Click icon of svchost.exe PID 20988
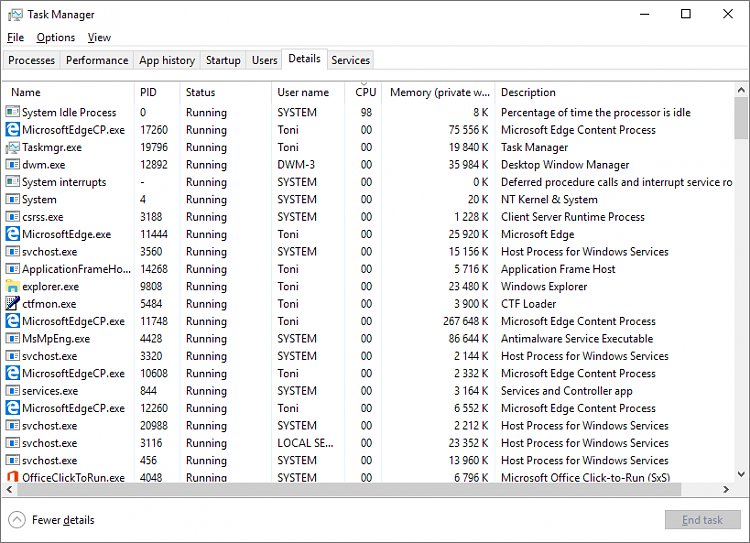Image resolution: width=750 pixels, height=543 pixels. (12, 425)
